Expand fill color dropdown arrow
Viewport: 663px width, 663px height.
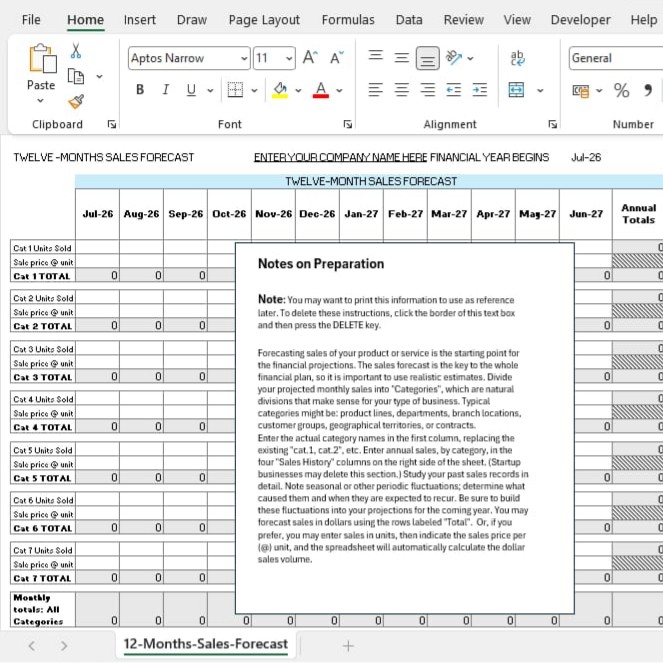tap(298, 90)
